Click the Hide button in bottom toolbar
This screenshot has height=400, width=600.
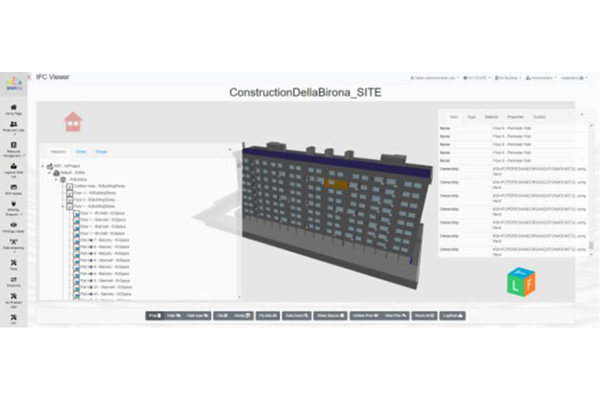click(173, 316)
